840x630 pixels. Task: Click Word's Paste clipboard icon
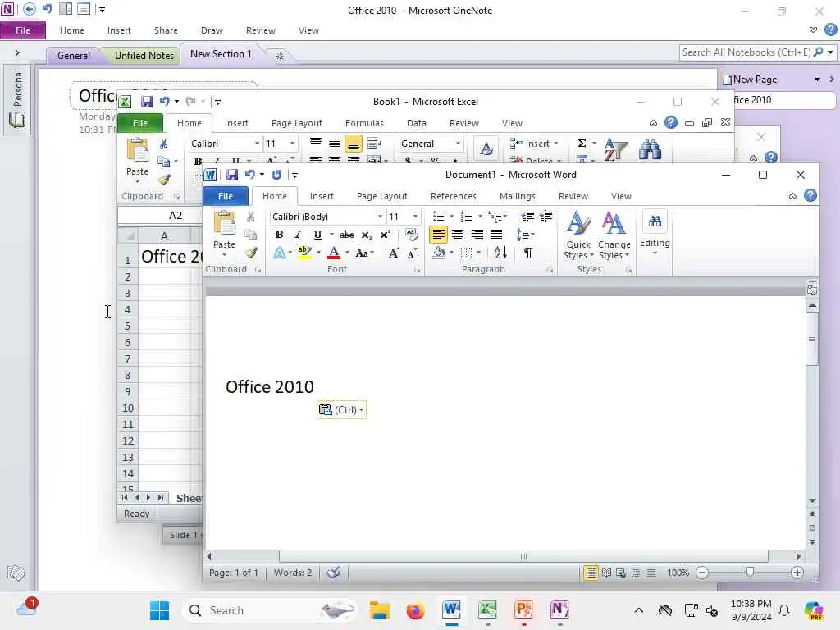point(225,224)
